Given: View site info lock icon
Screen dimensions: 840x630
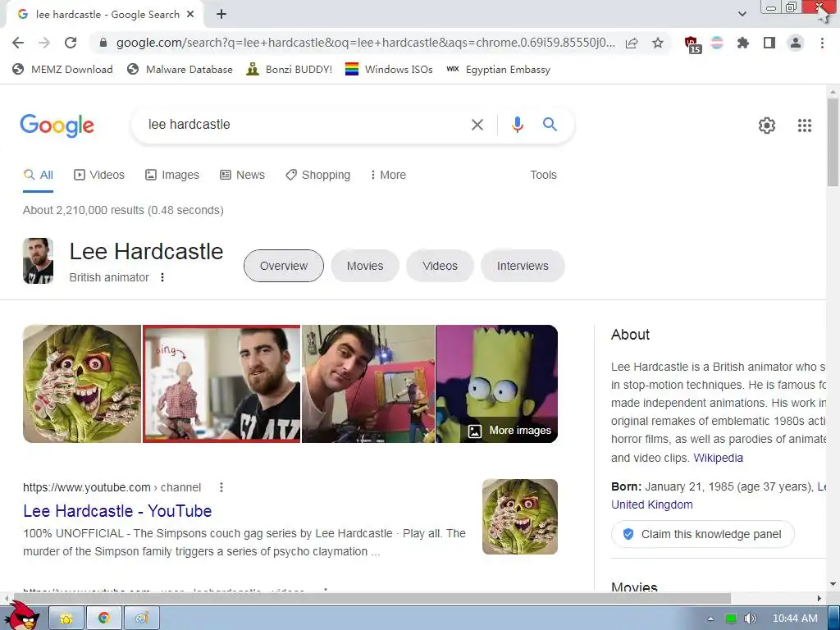Looking at the screenshot, I should [103, 43].
